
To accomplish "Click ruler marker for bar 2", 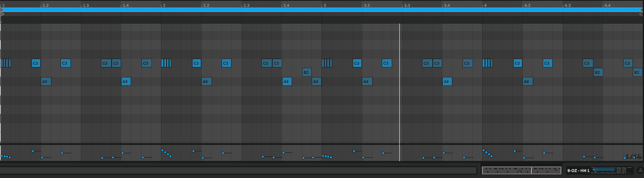I will pyautogui.click(x=164, y=6).
